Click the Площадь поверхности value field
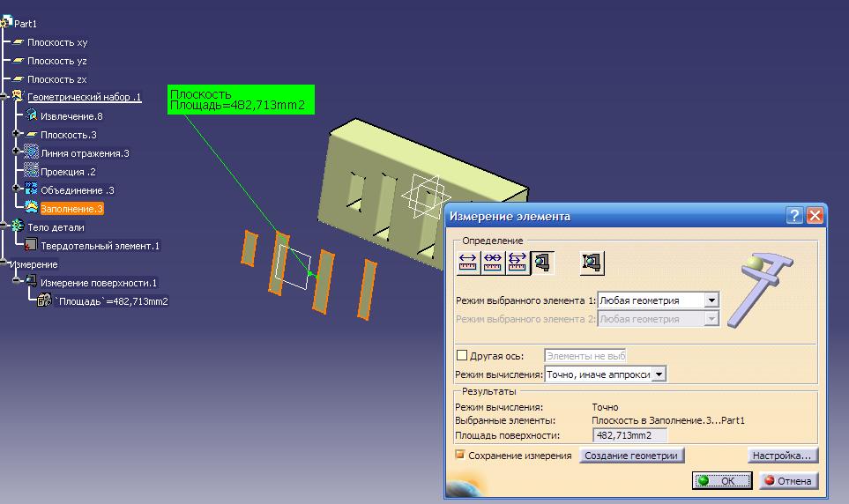Screen dimensions: 849x504 click(x=630, y=435)
